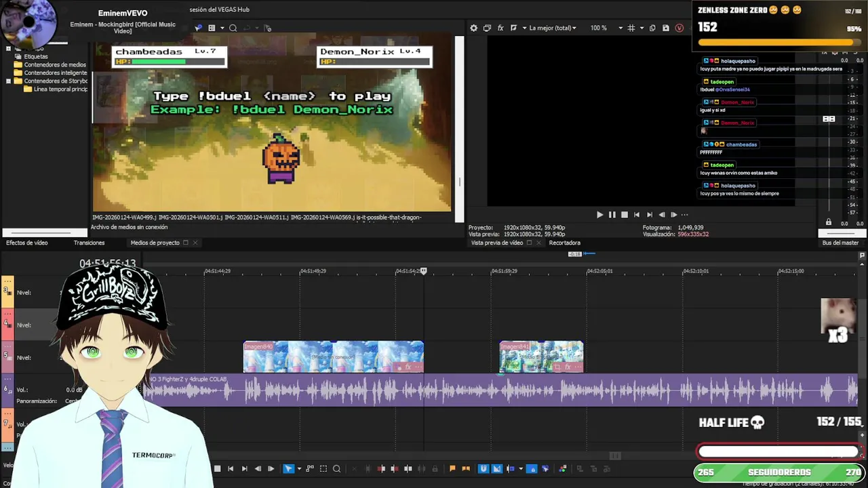Close the Medios de proyecto tab
Viewport: 868px width, 488px height.
tap(195, 243)
